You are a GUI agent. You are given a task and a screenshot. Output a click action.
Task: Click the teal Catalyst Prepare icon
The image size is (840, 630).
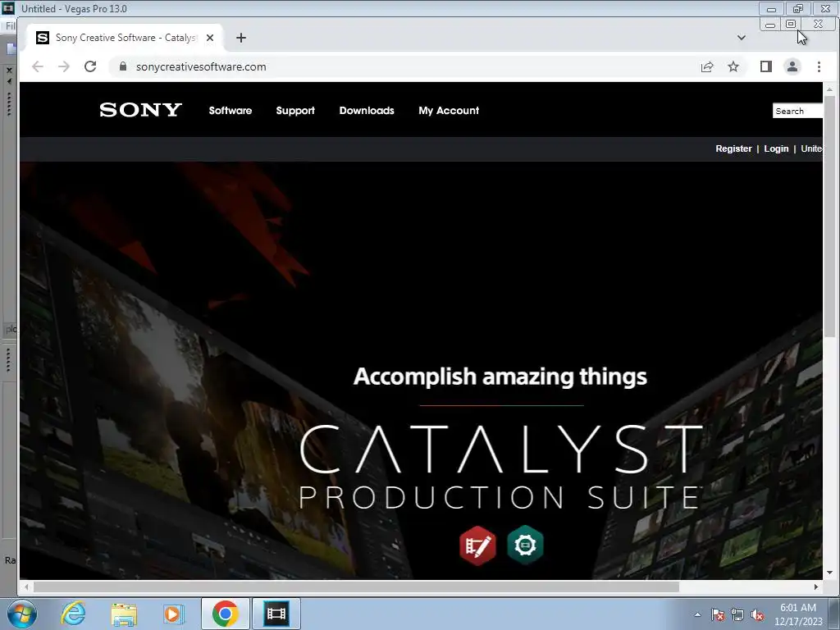pyautogui.click(x=525, y=545)
